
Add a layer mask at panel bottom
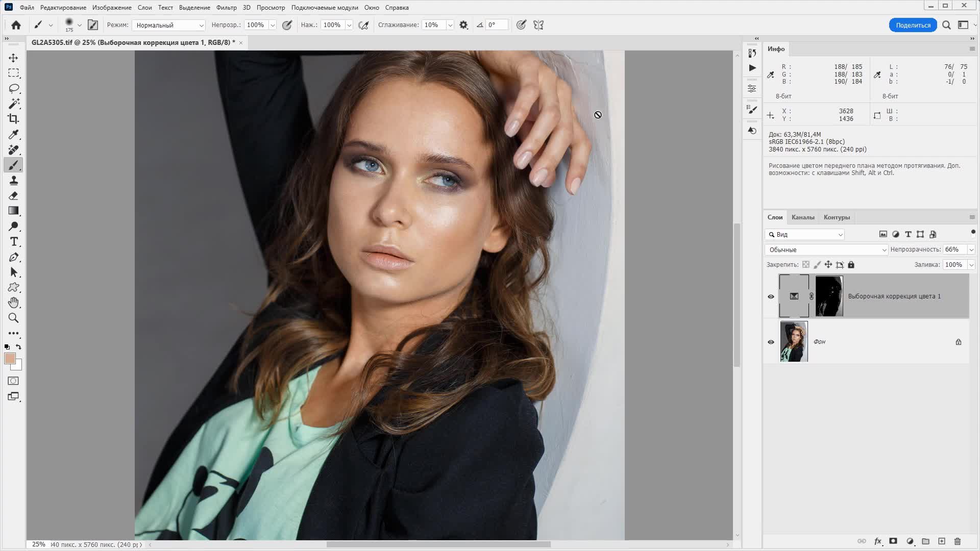point(893,541)
